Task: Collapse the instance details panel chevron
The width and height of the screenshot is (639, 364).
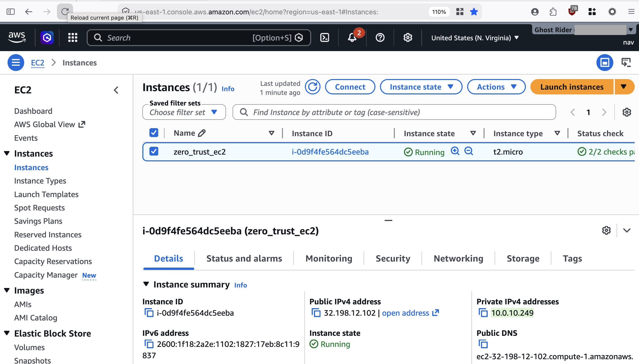Action: click(x=627, y=230)
